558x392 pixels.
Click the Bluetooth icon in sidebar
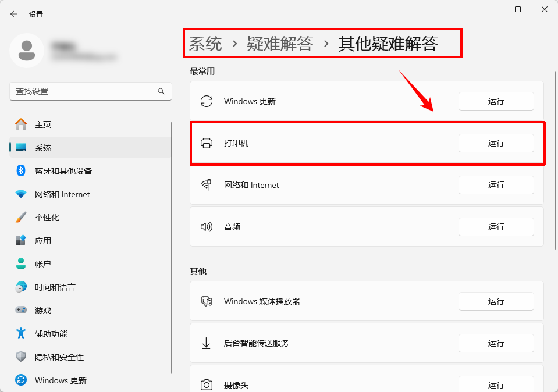pyautogui.click(x=21, y=171)
